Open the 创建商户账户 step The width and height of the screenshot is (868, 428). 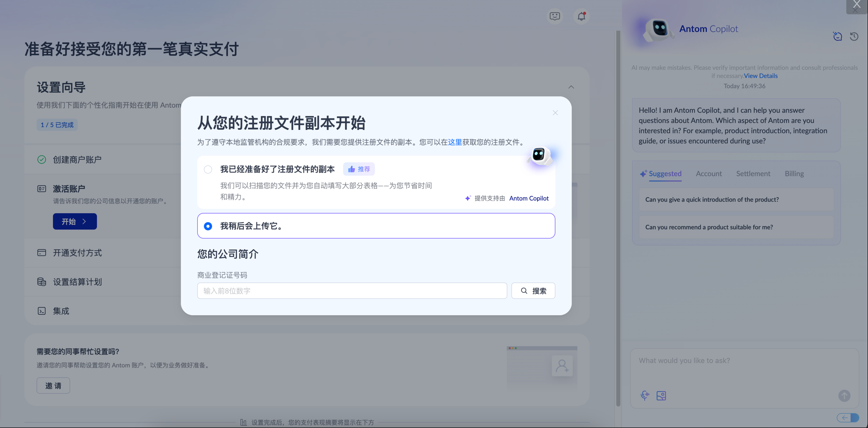point(77,160)
